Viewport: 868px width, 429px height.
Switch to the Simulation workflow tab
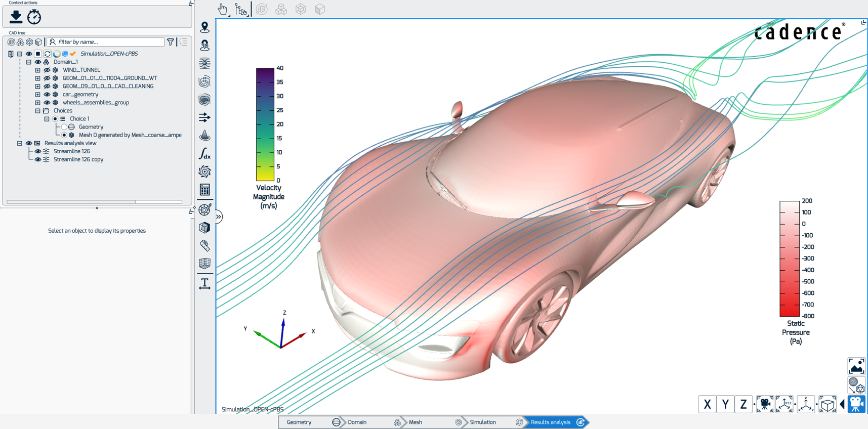click(482, 422)
